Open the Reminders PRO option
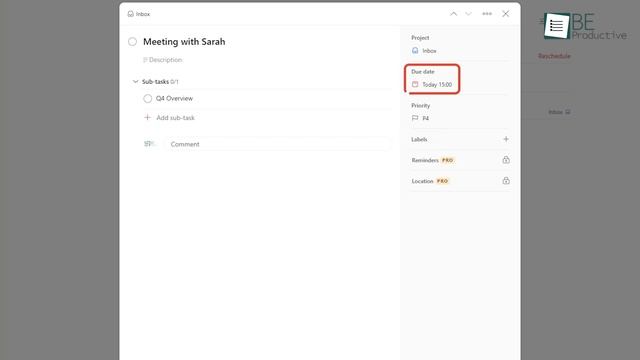Image resolution: width=640 pixels, height=360 pixels. pos(433,160)
